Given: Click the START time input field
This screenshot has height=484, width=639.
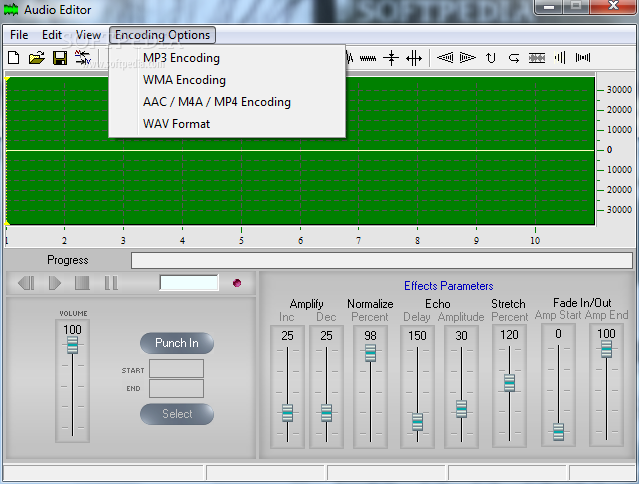Looking at the screenshot, I should [176, 368].
